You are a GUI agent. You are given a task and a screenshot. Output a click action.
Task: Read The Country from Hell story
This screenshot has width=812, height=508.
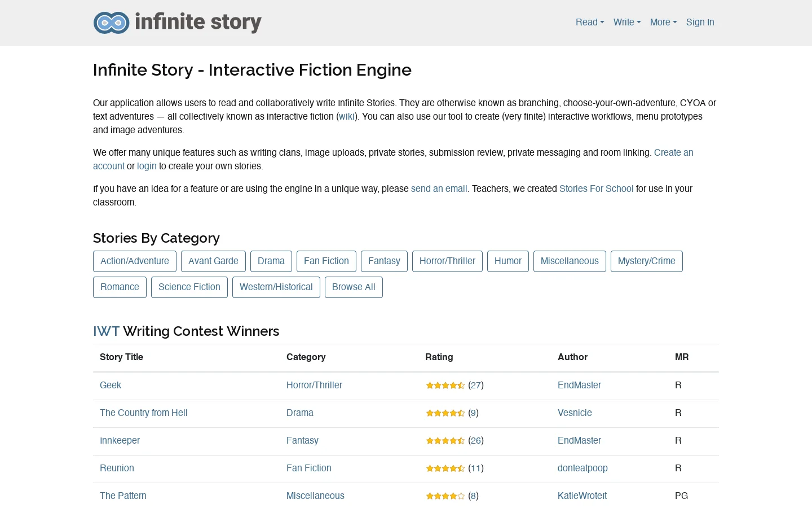144,413
